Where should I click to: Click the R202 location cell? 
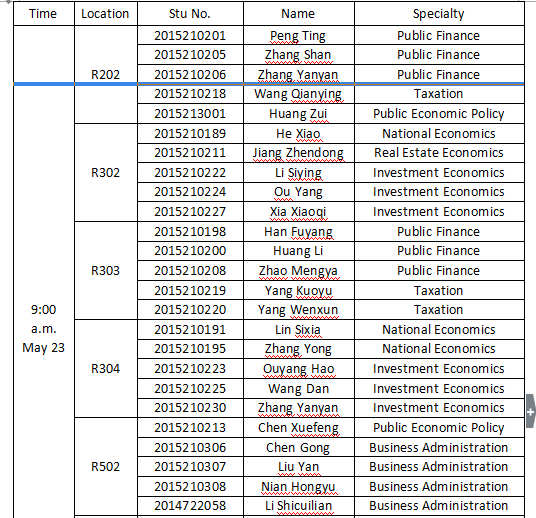tap(106, 75)
